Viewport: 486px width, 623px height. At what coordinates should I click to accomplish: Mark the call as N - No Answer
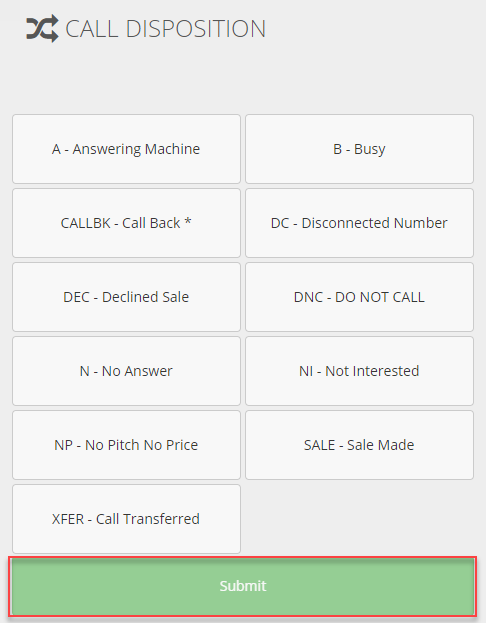point(126,371)
